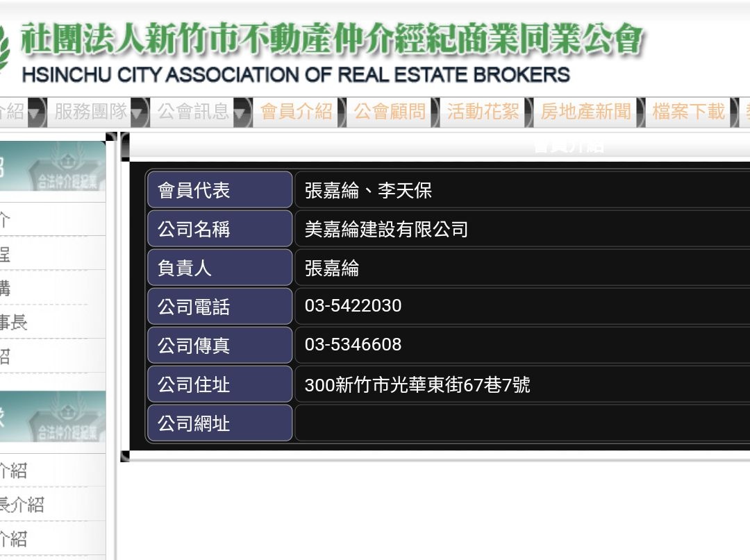Go to the 會員介紹 tab
Viewport: 750px width, 560px height.
click(297, 112)
